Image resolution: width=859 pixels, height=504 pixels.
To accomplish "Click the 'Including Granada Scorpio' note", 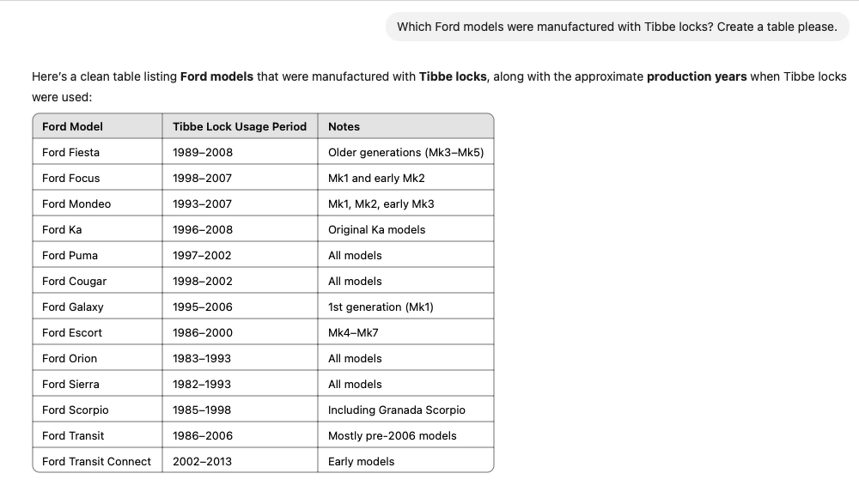I will tap(396, 410).
